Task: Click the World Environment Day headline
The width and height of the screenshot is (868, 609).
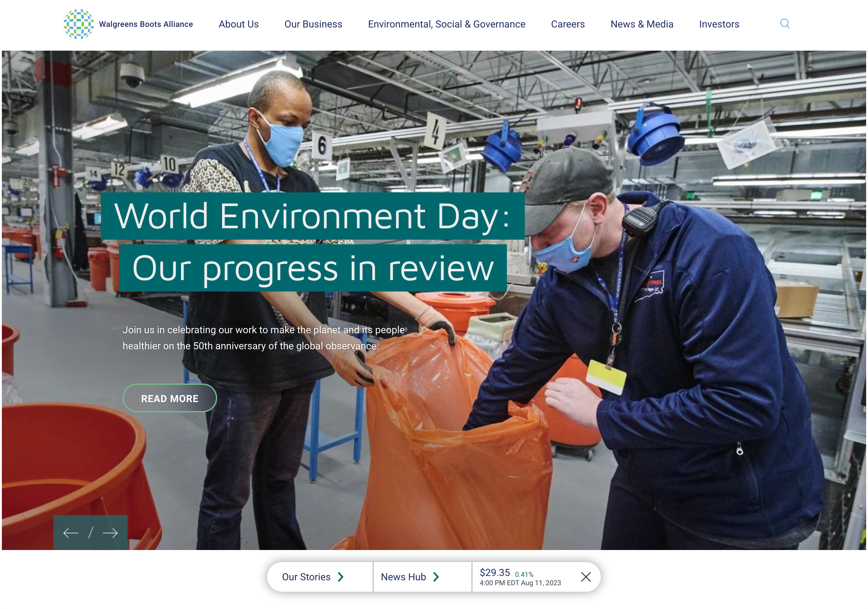Action: pyautogui.click(x=312, y=216)
